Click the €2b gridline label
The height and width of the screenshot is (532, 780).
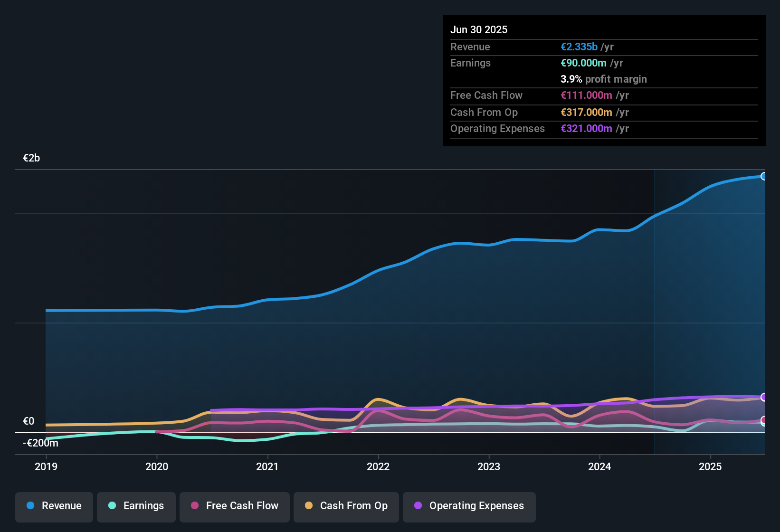31,158
